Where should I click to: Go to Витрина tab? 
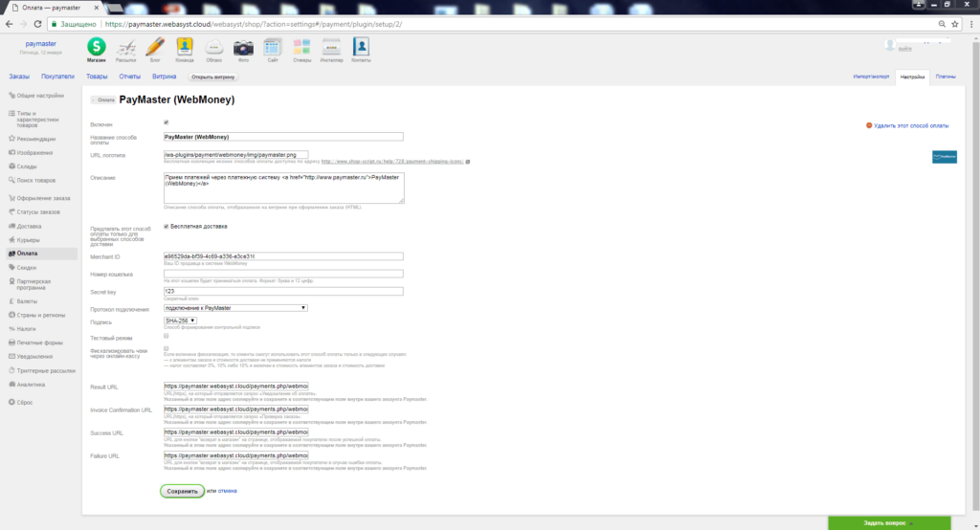(165, 77)
